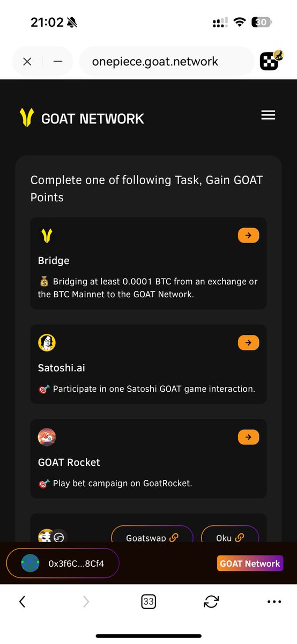
Task: Tap the yellow Bridge logo icon
Action: pyautogui.click(x=47, y=236)
